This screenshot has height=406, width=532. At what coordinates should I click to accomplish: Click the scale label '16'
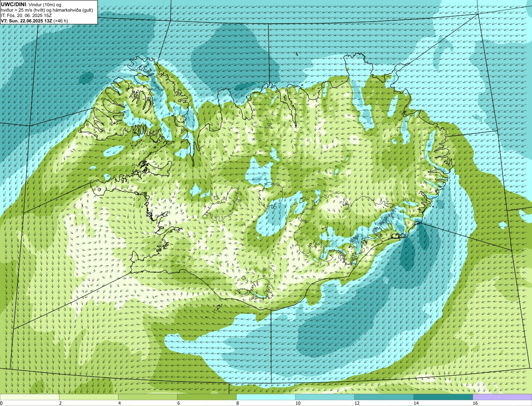click(x=475, y=403)
